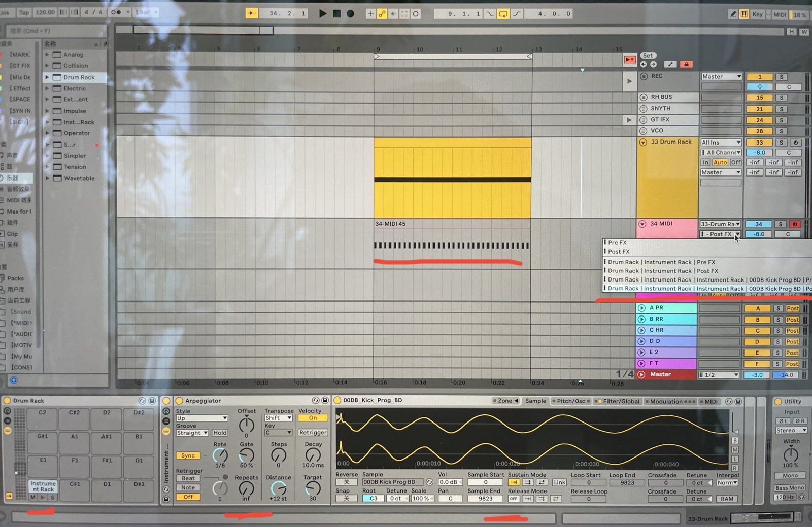Click the hot-swap icon on Drum Rack device
The width and height of the screenshot is (812, 527).
tap(142, 401)
